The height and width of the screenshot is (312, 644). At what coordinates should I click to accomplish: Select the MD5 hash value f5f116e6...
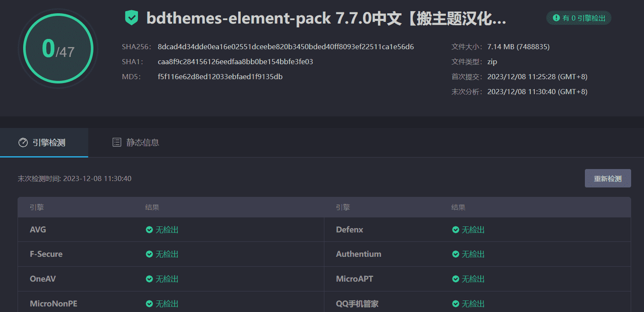point(220,77)
